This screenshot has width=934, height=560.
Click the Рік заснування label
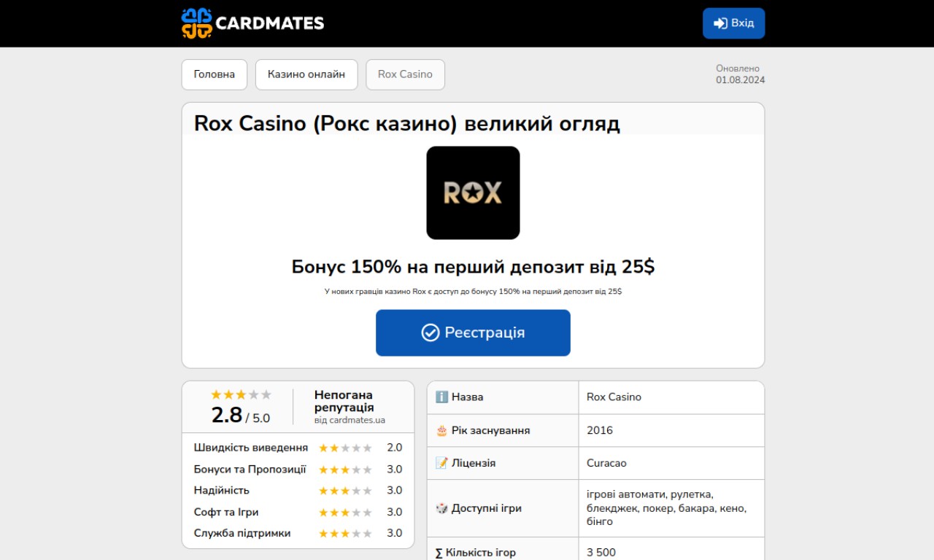(x=491, y=430)
